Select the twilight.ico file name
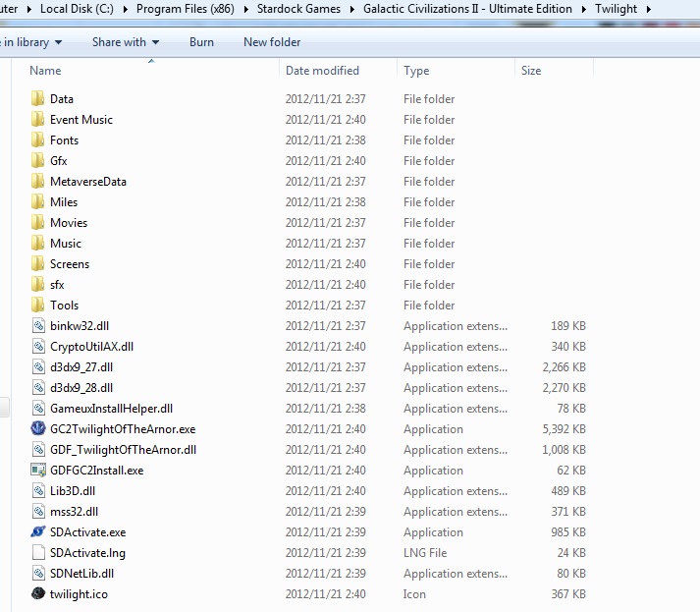The width and height of the screenshot is (700, 612). pyautogui.click(x=79, y=593)
